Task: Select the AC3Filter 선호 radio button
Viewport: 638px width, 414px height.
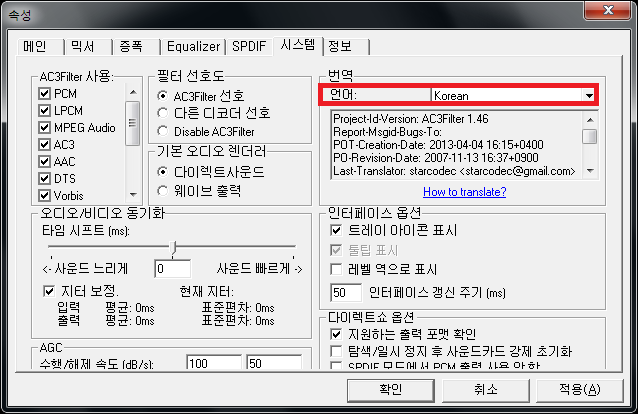Action: (x=162, y=96)
